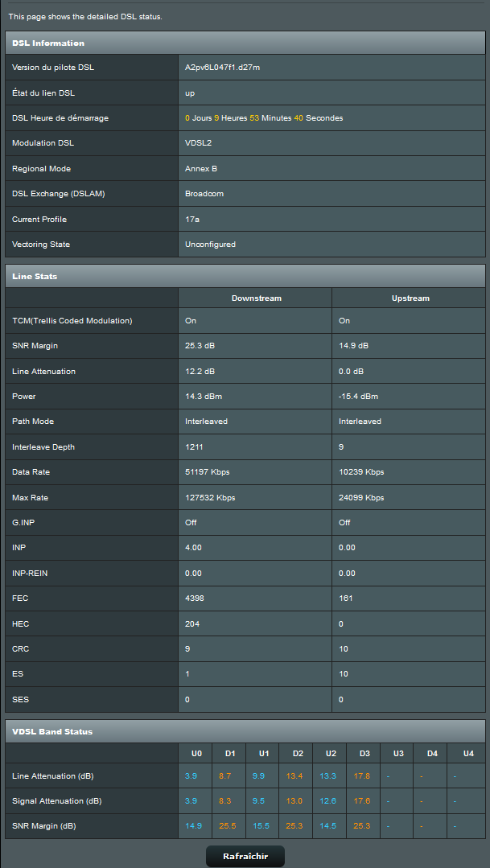This screenshot has width=490, height=868.
Task: Click the Upstream column header
Action: click(x=410, y=298)
